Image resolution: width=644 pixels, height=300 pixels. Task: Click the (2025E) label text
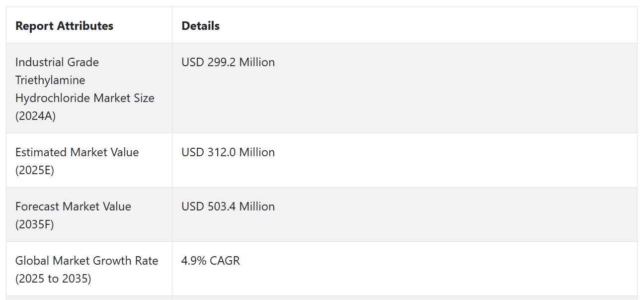pyautogui.click(x=35, y=171)
